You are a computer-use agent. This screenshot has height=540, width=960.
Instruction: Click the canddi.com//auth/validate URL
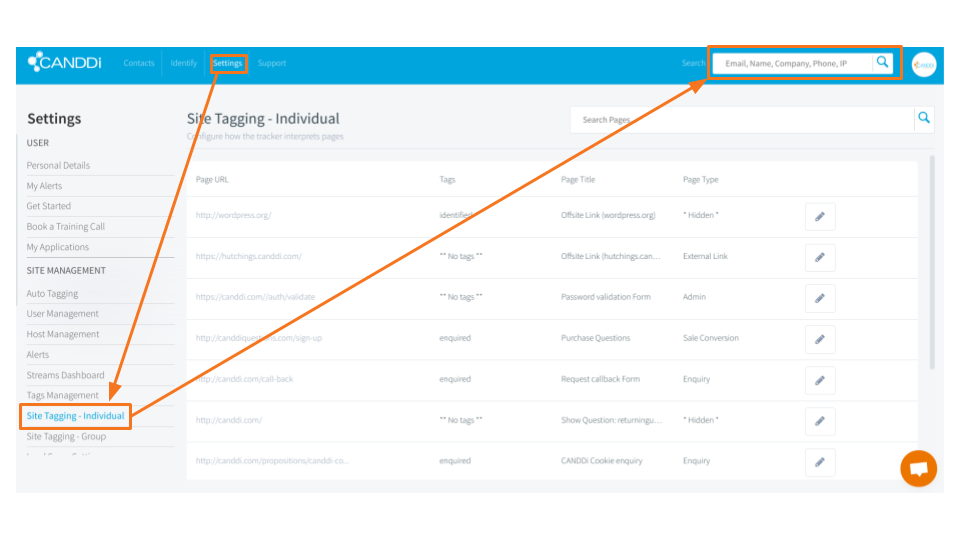click(255, 297)
